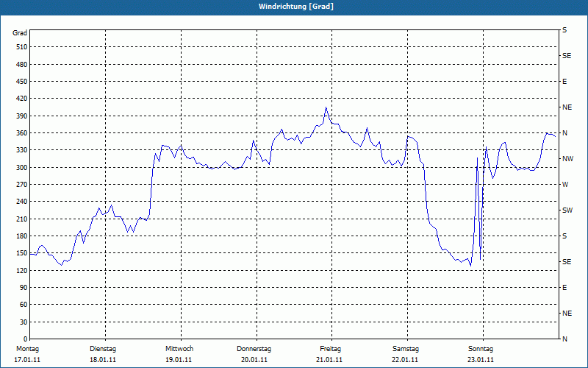Image resolution: width=588 pixels, height=368 pixels.
Task: Click the E compass label at 450 level
Action: click(x=564, y=82)
